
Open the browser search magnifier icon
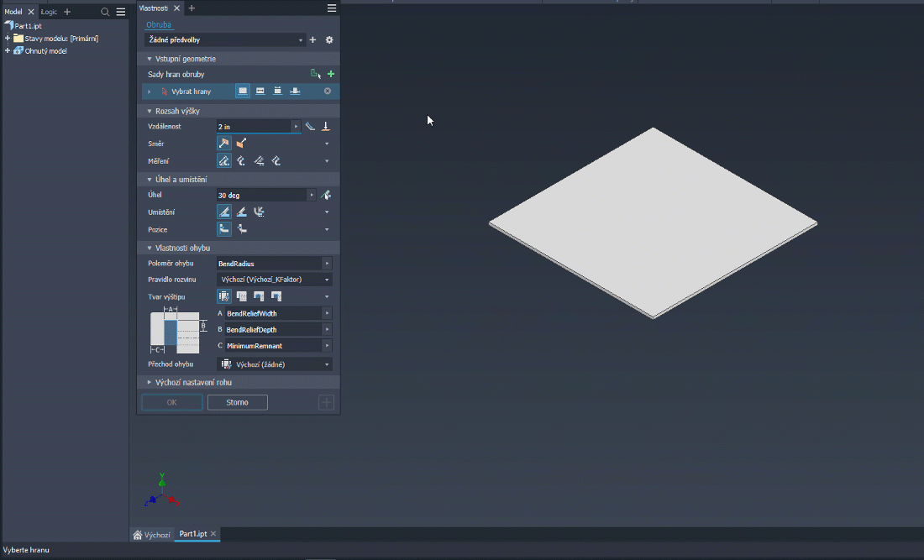[x=105, y=12]
